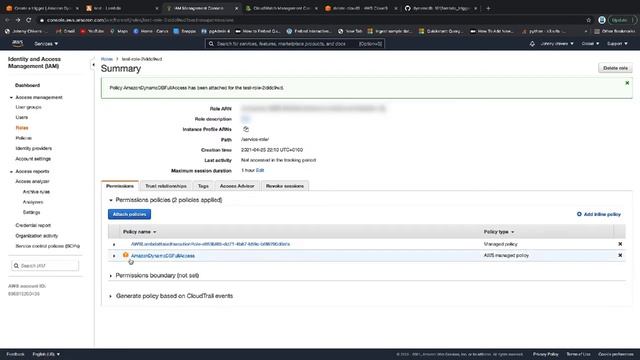Screen dimensions: 640x360
Task: Click the AWS logo home icon
Action: [x=18, y=43]
